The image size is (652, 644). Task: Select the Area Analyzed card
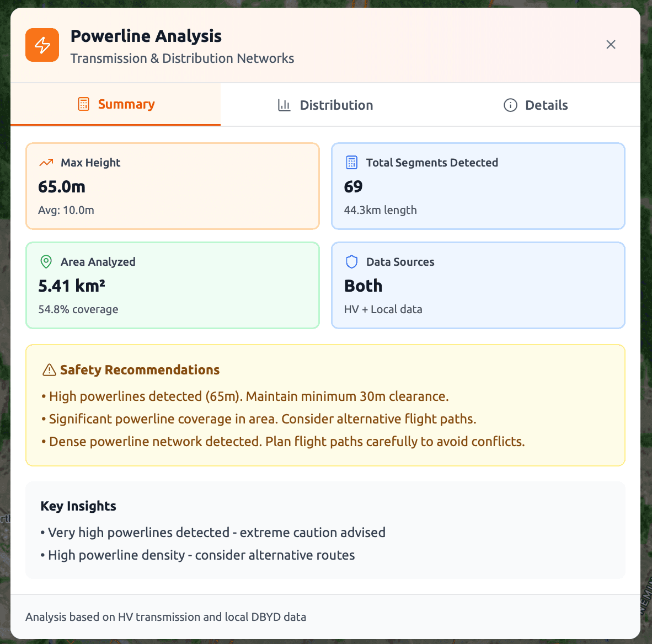click(172, 285)
